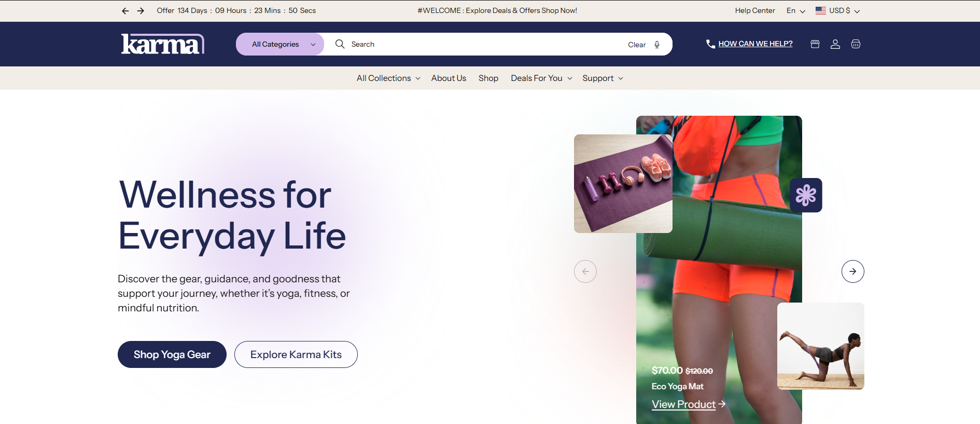Click the Shop Yoga Gear button

click(x=172, y=354)
